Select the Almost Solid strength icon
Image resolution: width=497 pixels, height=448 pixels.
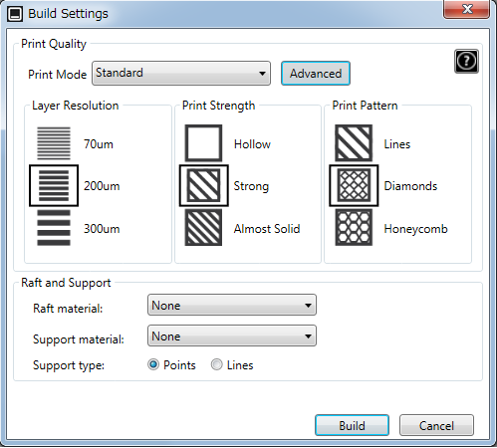(x=203, y=228)
